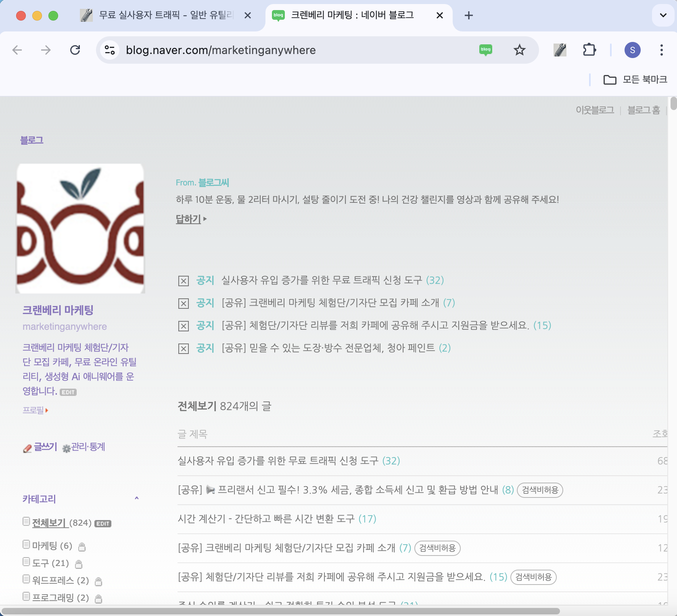Image resolution: width=677 pixels, height=616 pixels.
Task: Open notice 믿을 수 있는 도장·방수 전문업체, 청아 페인트
Action: (x=328, y=348)
